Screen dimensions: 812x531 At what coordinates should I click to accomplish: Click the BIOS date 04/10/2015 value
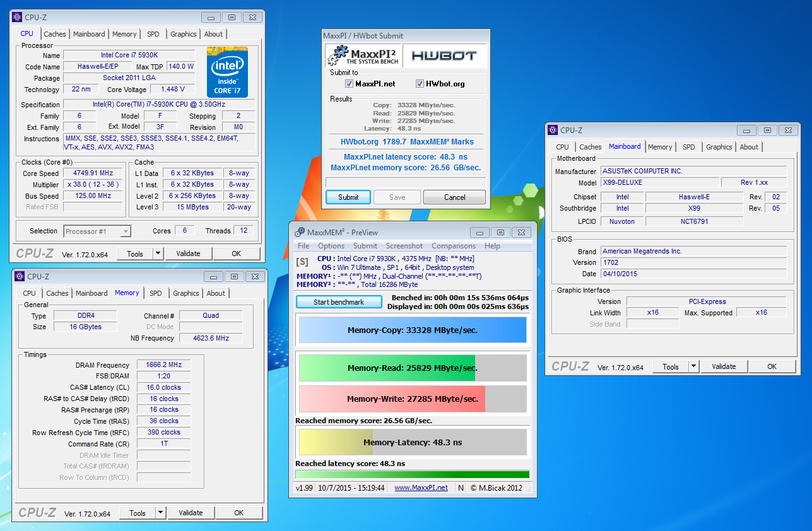coord(693,274)
